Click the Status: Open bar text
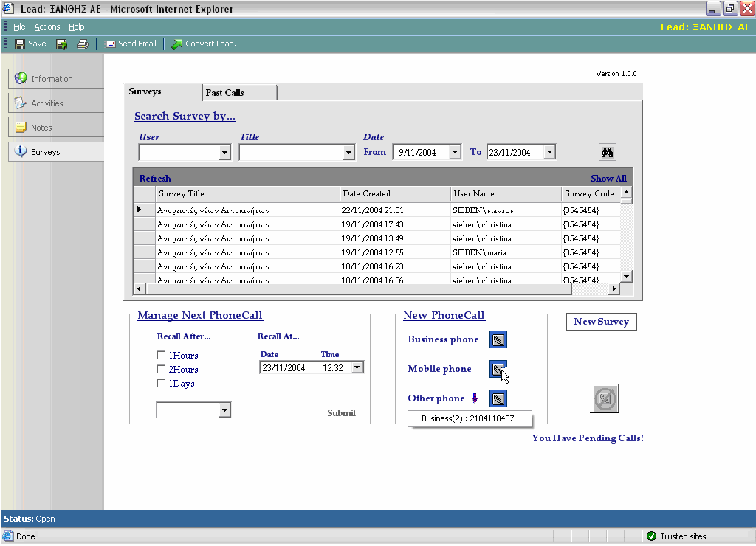 [30, 519]
